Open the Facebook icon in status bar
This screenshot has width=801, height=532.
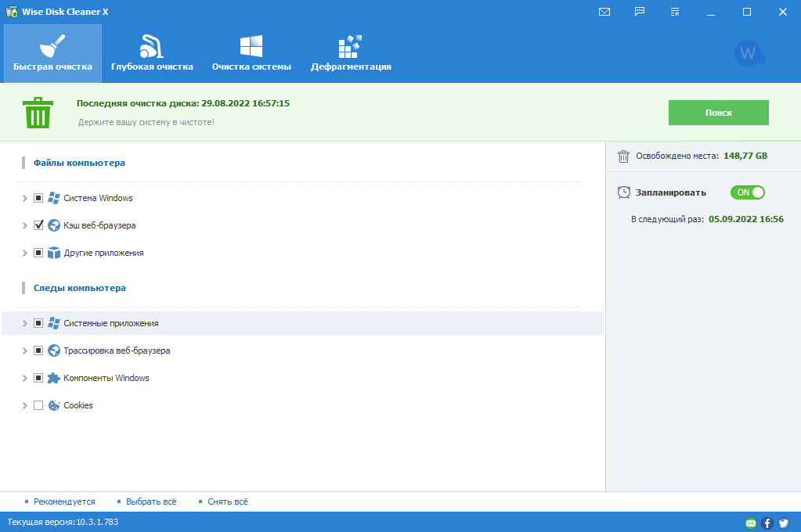point(767,523)
